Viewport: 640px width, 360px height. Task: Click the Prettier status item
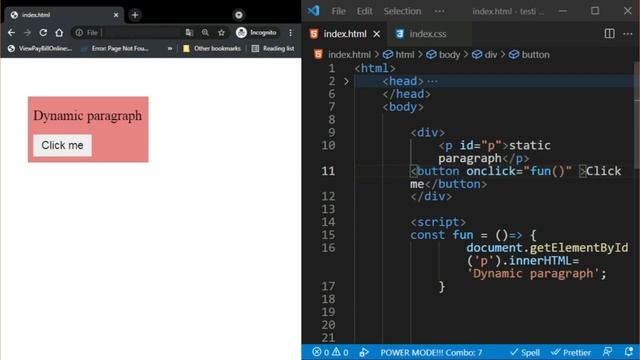(x=571, y=353)
